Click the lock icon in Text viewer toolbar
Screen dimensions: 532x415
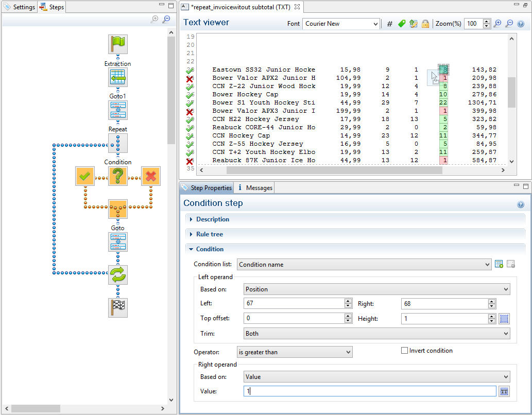click(425, 24)
